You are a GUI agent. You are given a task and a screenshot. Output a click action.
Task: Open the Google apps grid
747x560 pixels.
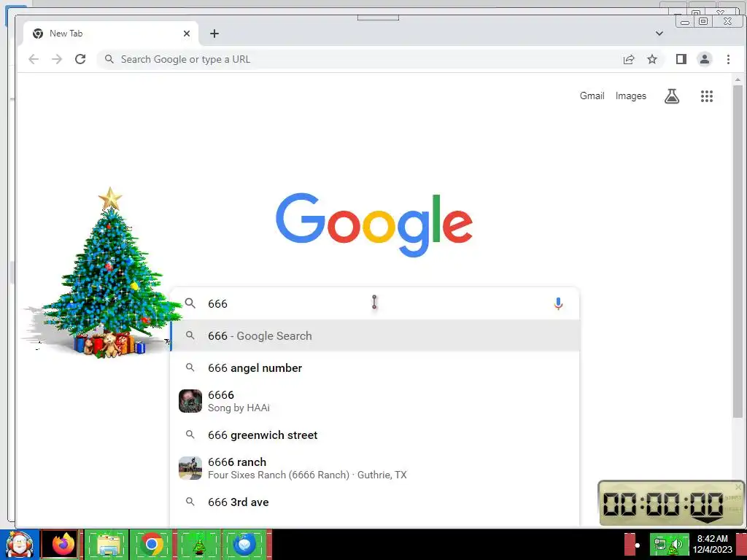pos(707,96)
